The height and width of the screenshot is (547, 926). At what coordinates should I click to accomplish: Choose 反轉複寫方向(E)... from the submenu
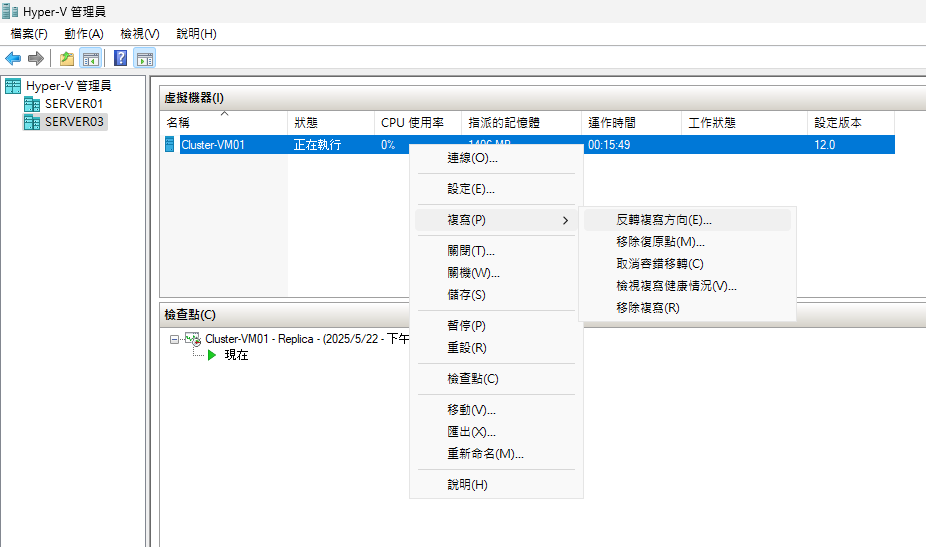[664, 220]
